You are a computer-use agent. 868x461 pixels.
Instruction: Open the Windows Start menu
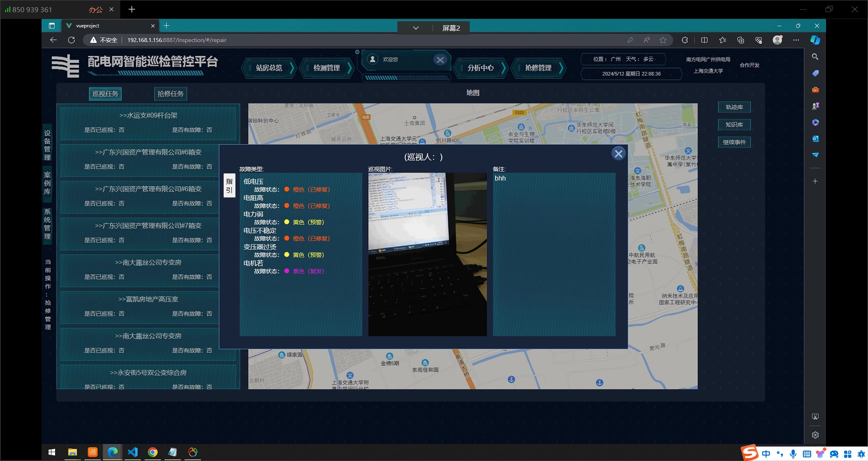(x=52, y=452)
